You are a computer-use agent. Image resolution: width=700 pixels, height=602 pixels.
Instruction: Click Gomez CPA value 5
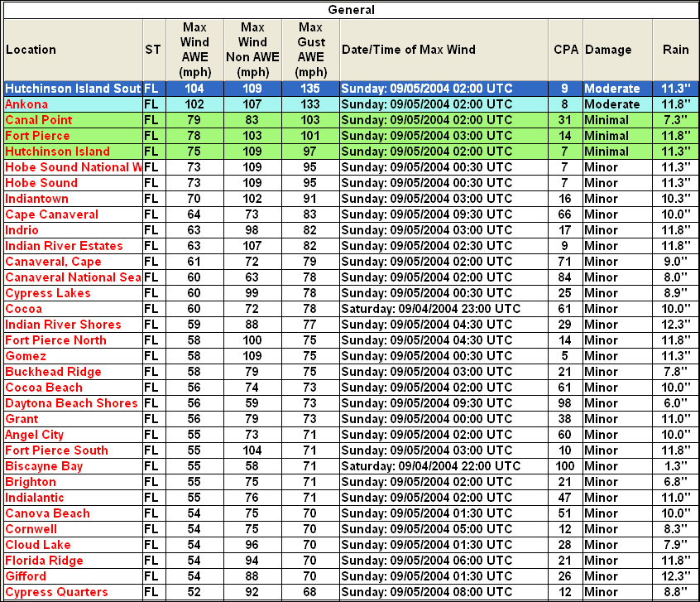pyautogui.click(x=565, y=356)
